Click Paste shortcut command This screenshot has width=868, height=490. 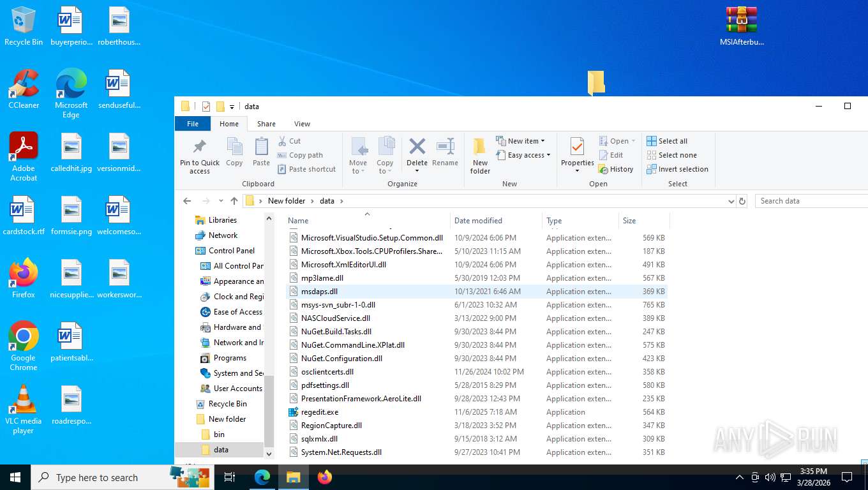(306, 169)
